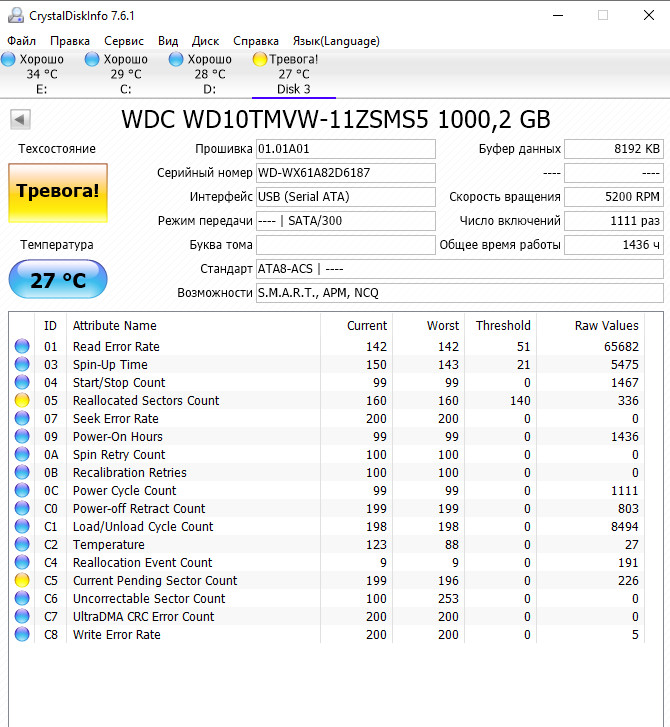
Task: Click status orb for Reallocation Event Count
Action: coord(22,562)
